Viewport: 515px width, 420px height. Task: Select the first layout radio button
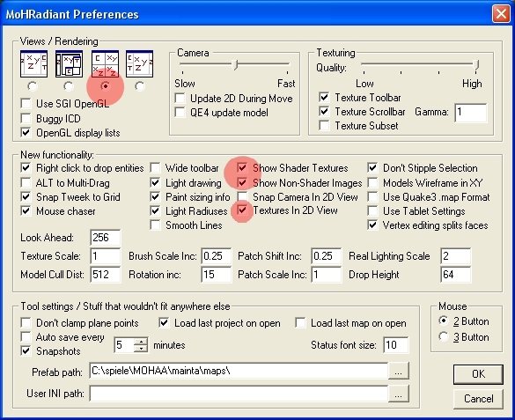point(33,86)
